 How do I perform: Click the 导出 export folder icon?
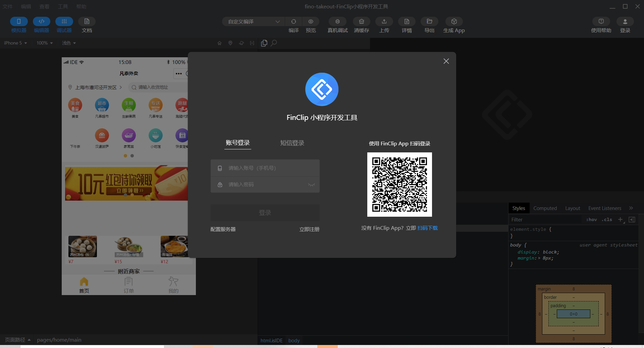point(429,21)
